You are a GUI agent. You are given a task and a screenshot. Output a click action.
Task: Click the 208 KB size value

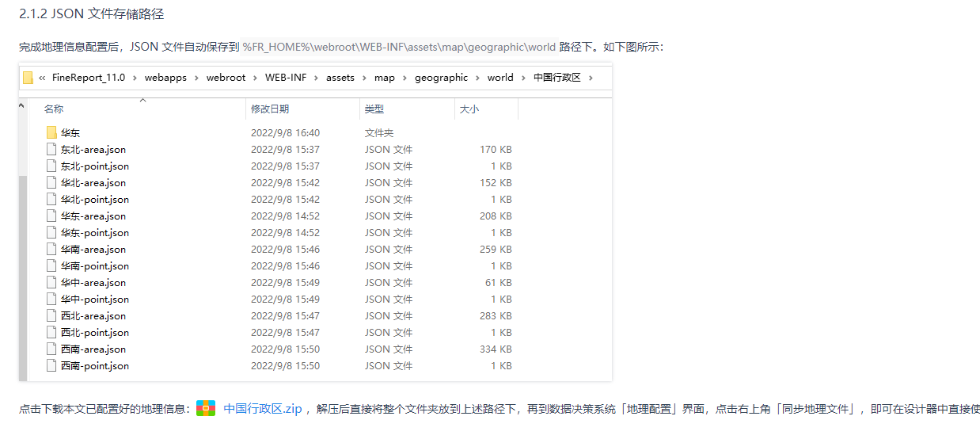(x=496, y=216)
